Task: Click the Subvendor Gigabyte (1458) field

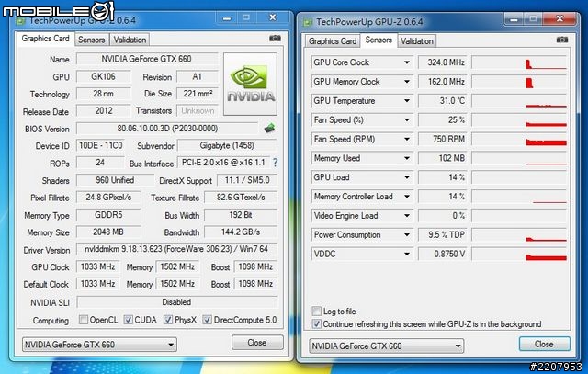Action: tap(227, 145)
